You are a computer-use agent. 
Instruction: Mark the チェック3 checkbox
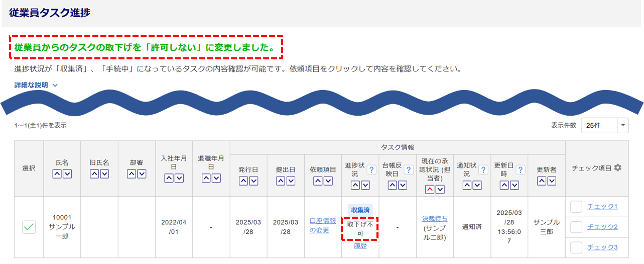pyautogui.click(x=577, y=247)
